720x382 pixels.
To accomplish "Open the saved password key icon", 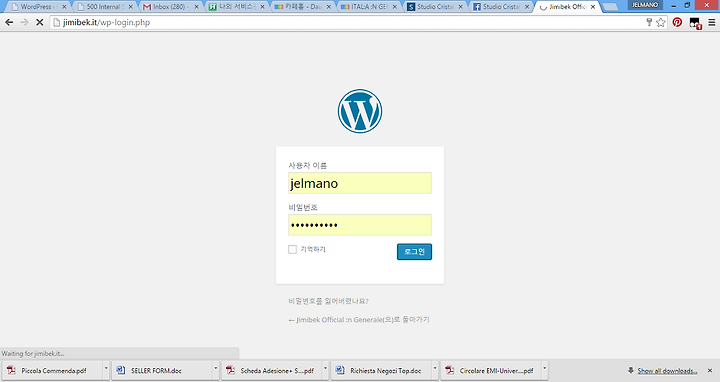I will 649,22.
